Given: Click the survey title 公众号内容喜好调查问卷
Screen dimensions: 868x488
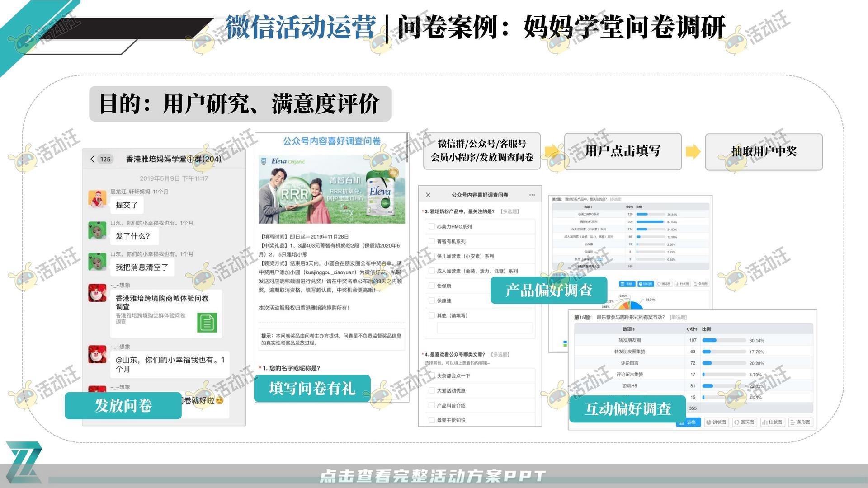Looking at the screenshot, I should point(331,141).
